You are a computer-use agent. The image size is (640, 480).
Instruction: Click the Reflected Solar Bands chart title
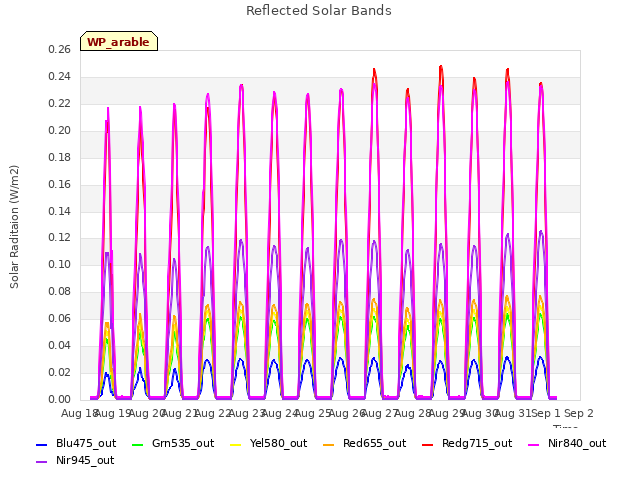click(319, 11)
